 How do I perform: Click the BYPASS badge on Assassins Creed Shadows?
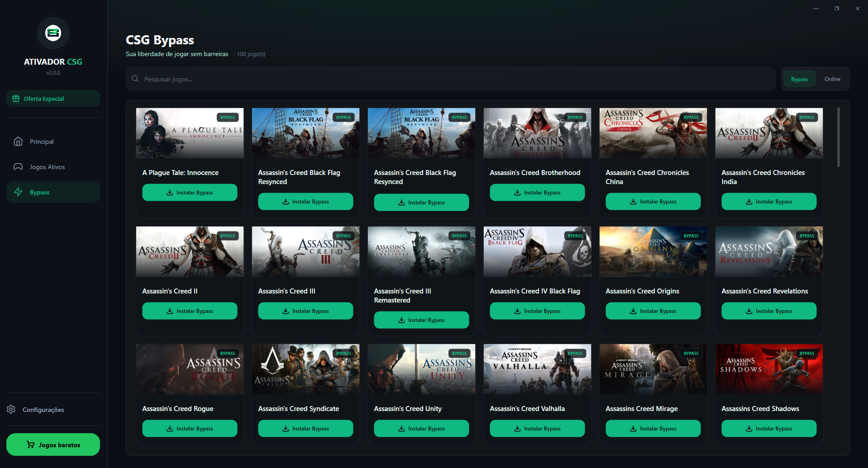807,353
